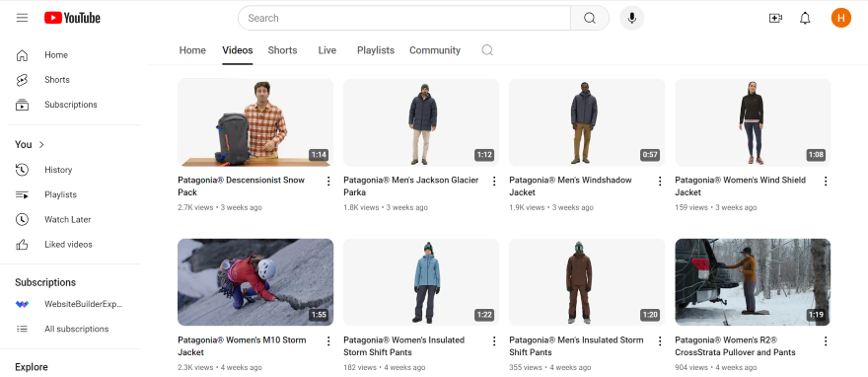Play the Men's Windshadow Jacket thumbnail

587,122
